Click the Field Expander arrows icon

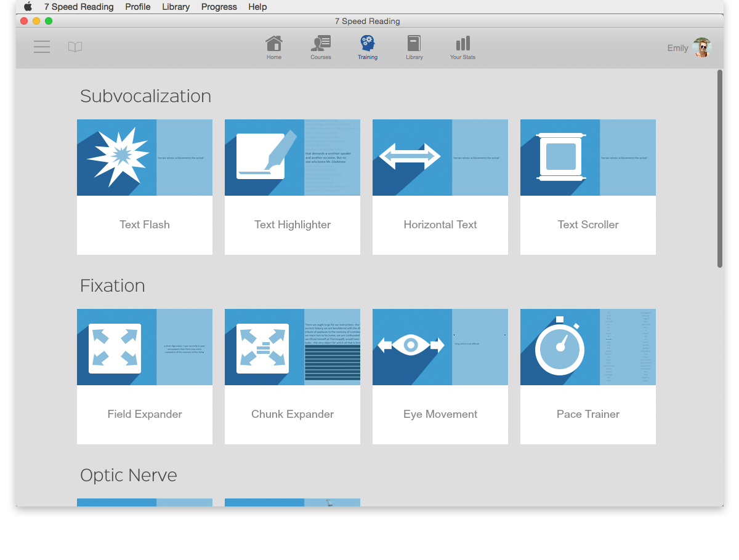point(115,348)
